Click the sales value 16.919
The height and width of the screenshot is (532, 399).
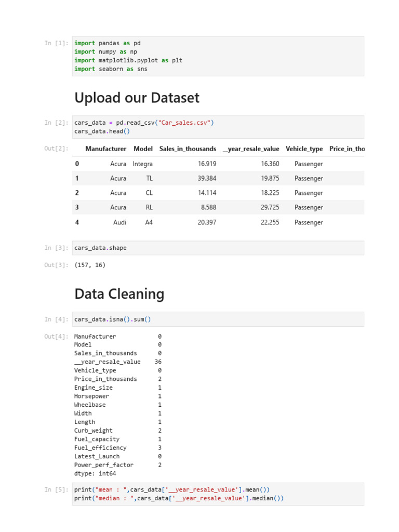coord(207,164)
